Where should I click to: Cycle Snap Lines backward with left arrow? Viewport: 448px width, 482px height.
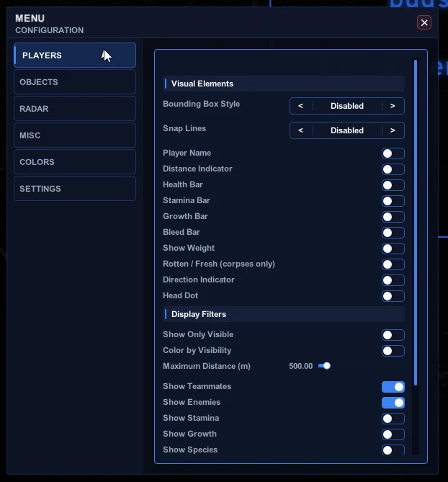point(301,130)
